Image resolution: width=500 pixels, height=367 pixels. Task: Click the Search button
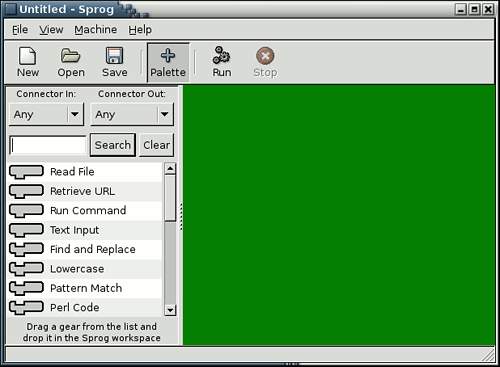113,145
